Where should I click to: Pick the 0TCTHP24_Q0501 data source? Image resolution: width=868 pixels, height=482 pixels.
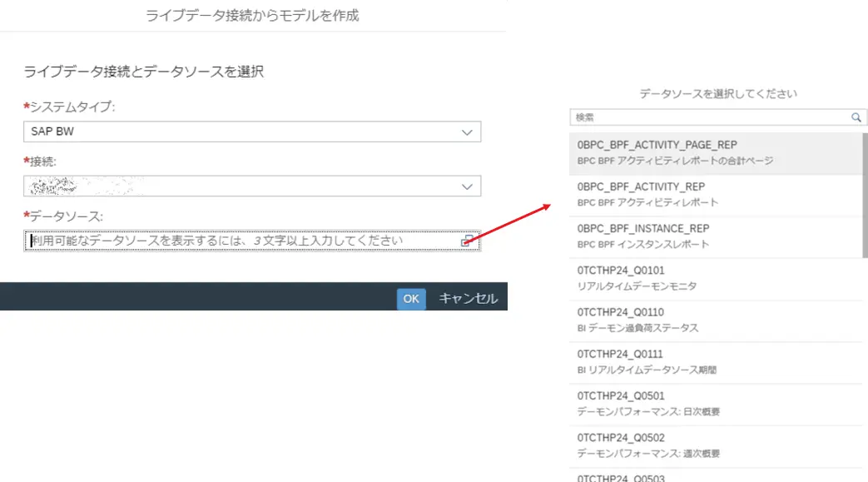(716, 404)
